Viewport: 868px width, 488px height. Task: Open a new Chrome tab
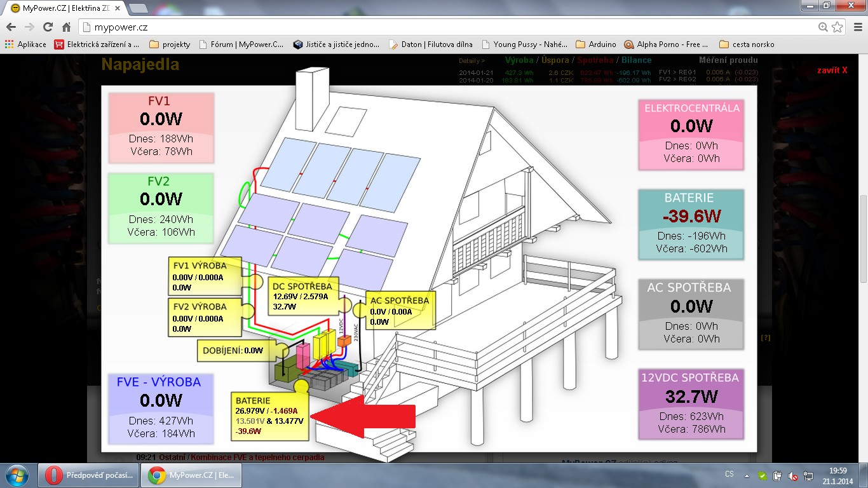pos(139,8)
